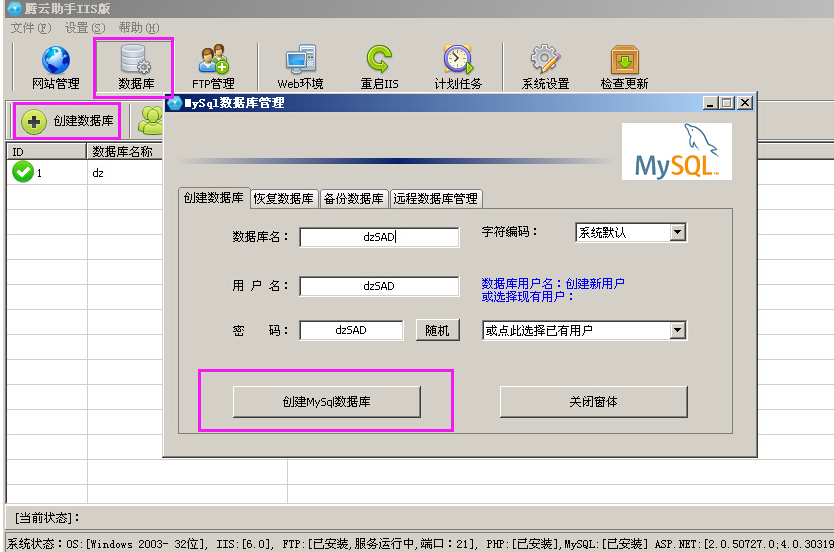Open the 文件(F) menu
Viewport: 834px width, 552px height.
pos(31,28)
